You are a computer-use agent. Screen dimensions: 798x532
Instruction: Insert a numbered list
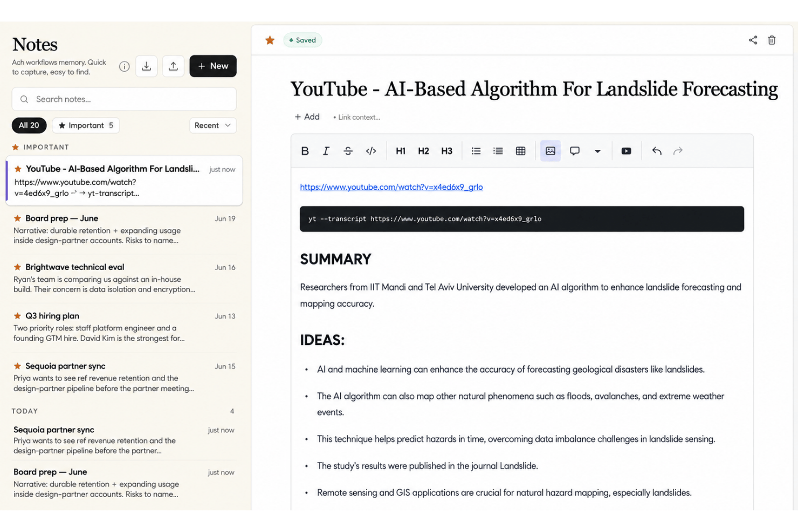[498, 151]
